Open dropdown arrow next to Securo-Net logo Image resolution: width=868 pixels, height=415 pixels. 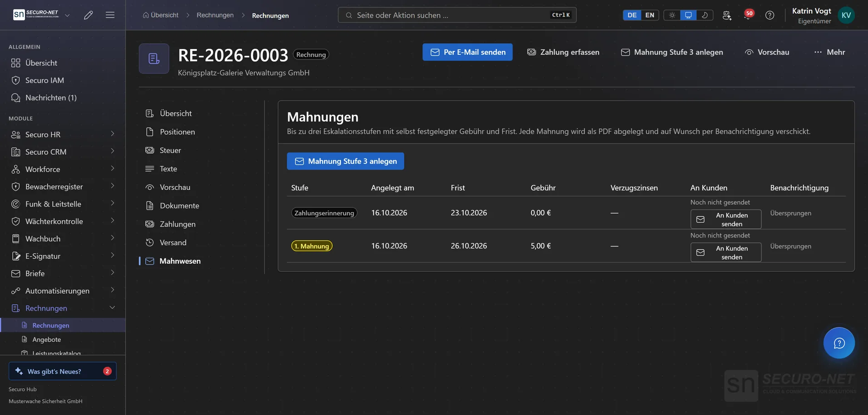(x=67, y=15)
